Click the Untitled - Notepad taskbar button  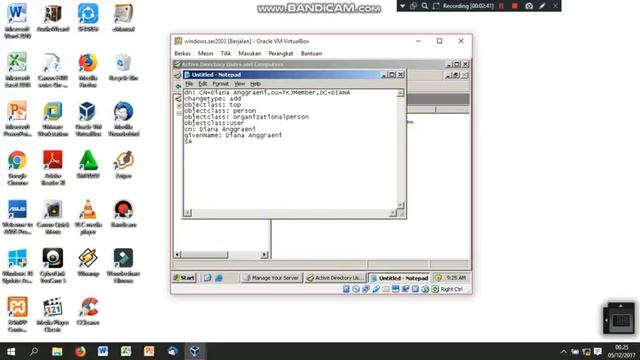pos(399,278)
